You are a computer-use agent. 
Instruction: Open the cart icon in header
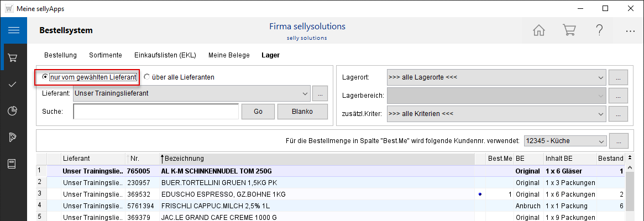569,30
